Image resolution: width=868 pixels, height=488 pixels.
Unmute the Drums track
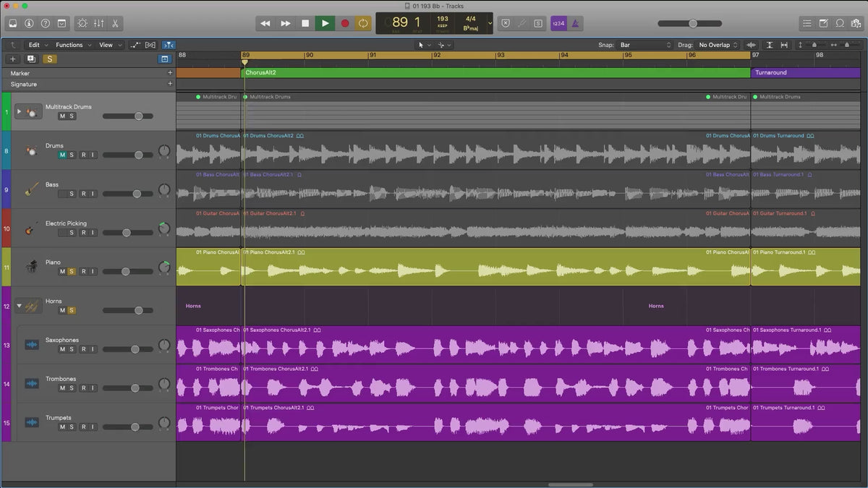(62, 155)
